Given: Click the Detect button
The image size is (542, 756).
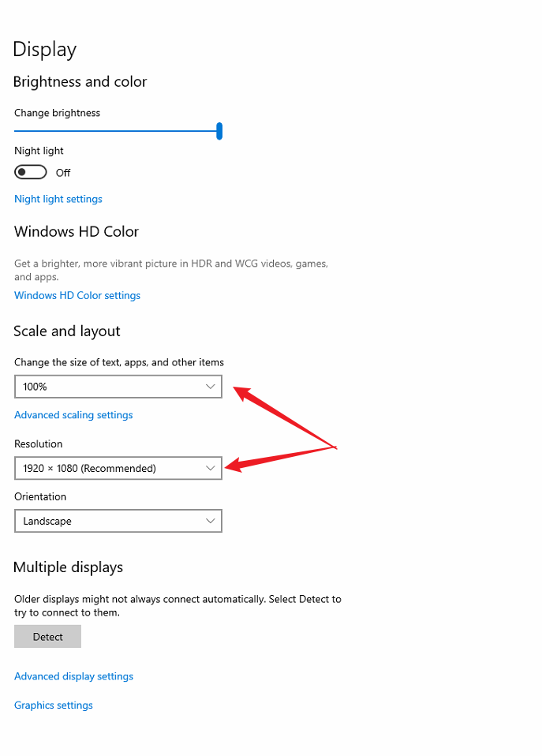Looking at the screenshot, I should (x=48, y=637).
